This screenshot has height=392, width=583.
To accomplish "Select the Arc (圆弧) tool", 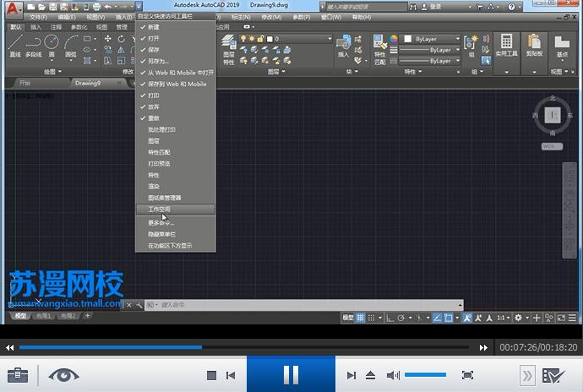I will click(71, 46).
